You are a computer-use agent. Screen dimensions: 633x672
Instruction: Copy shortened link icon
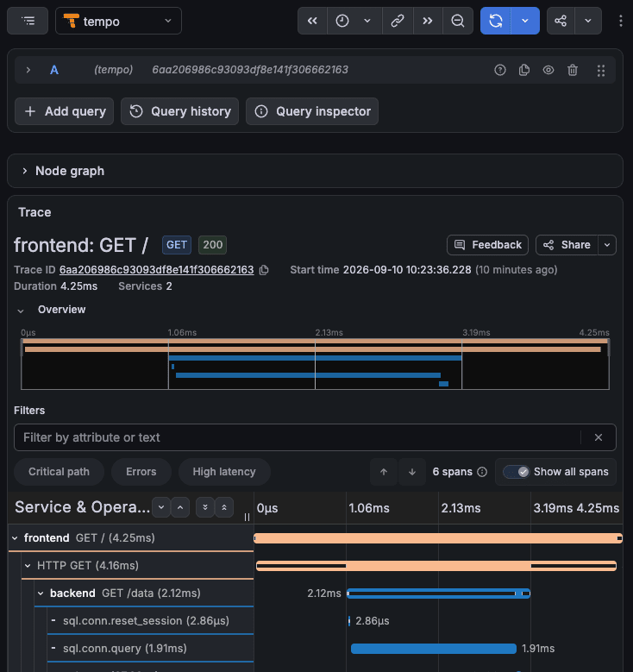[x=398, y=21]
